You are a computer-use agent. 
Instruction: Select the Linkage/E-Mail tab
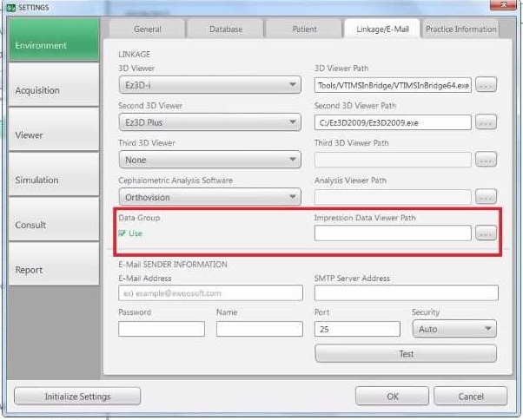pos(382,30)
